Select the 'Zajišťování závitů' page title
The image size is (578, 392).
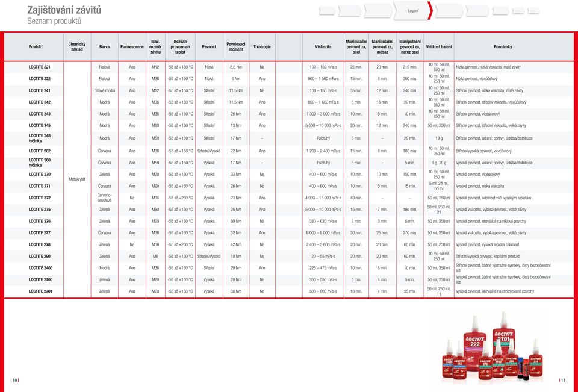64,10
